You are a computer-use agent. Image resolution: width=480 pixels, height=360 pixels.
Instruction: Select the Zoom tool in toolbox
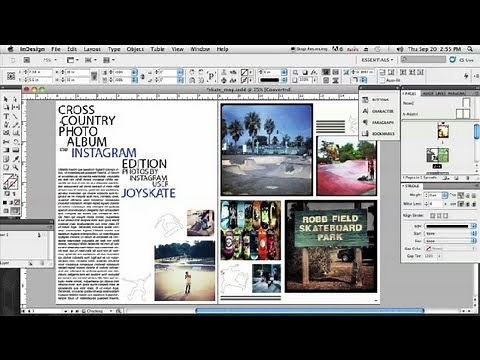pyautogui.click(x=15, y=167)
